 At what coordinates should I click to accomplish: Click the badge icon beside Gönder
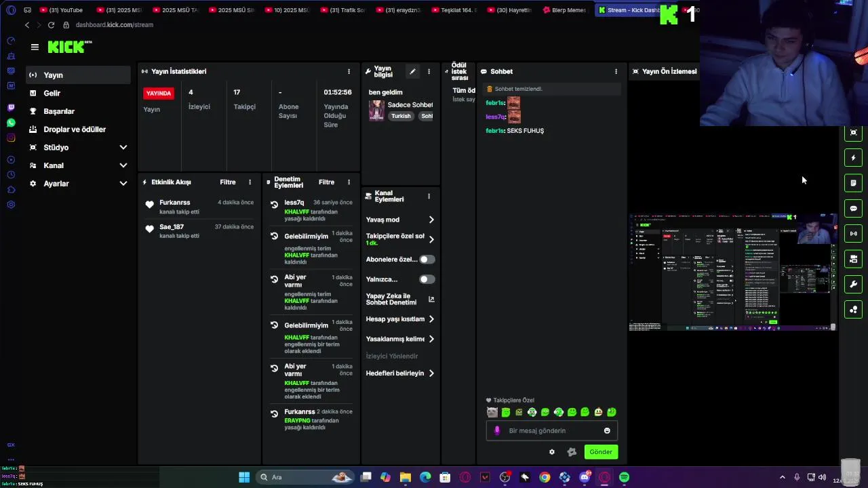572,452
